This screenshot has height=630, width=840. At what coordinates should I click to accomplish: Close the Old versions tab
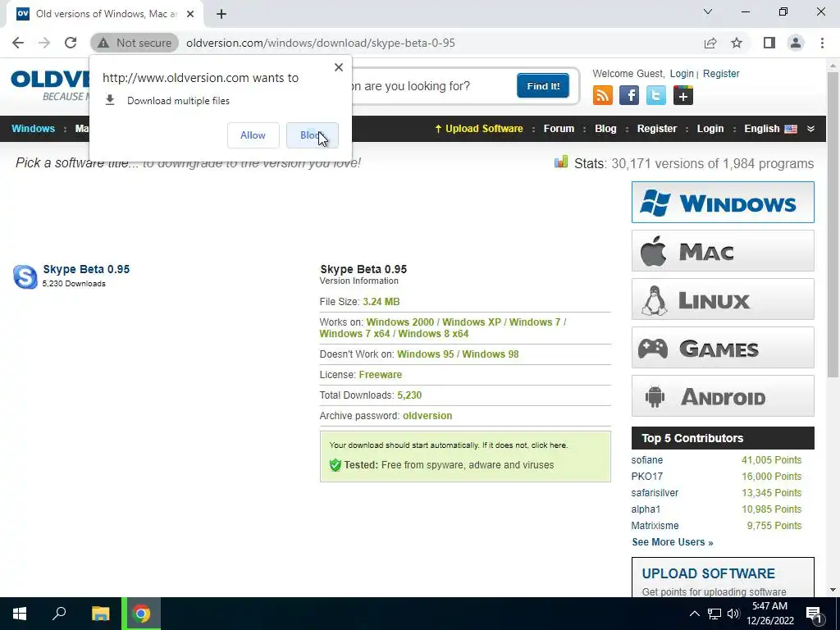[190, 14]
